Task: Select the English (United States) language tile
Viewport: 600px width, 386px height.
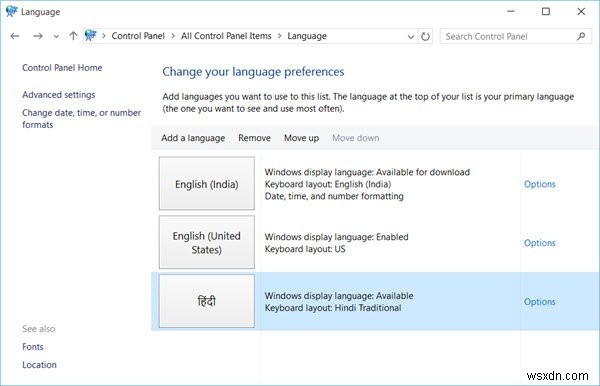Action: pos(207,242)
